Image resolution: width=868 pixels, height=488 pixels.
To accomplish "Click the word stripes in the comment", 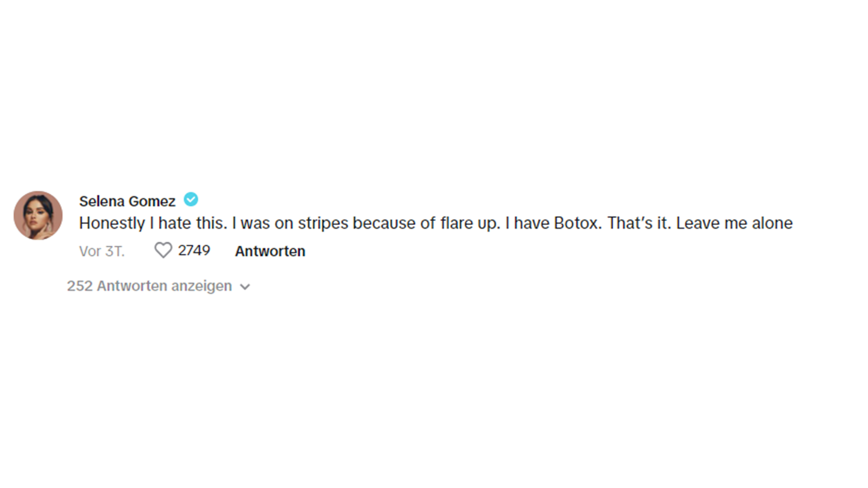I will coord(323,223).
